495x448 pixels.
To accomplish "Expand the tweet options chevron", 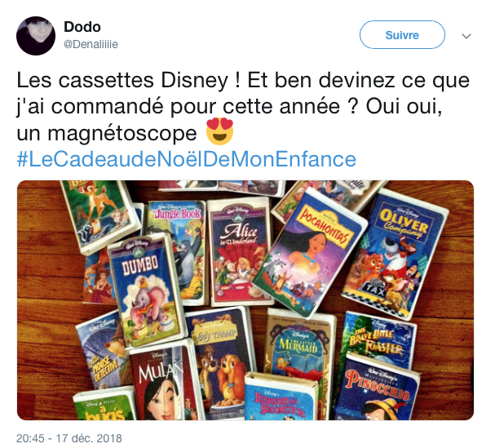I will point(466,36).
